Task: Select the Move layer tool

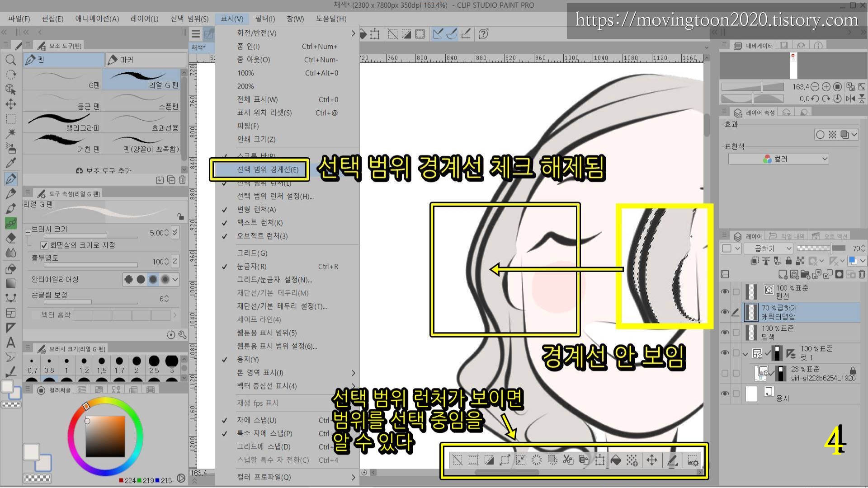Action: tap(11, 104)
